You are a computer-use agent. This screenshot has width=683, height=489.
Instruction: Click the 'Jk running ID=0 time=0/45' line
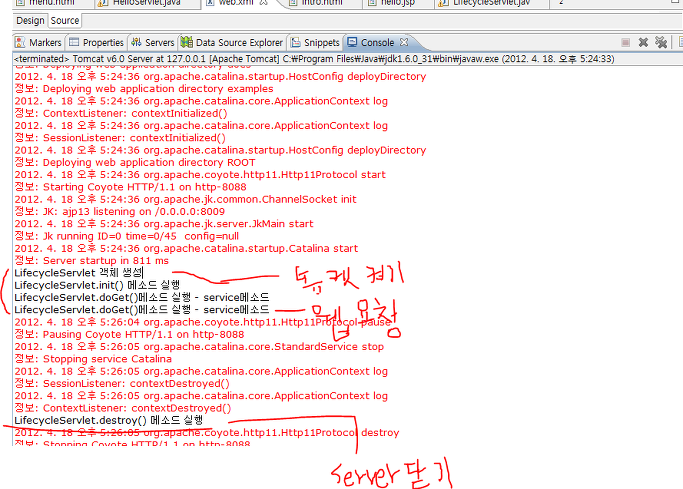click(127, 236)
